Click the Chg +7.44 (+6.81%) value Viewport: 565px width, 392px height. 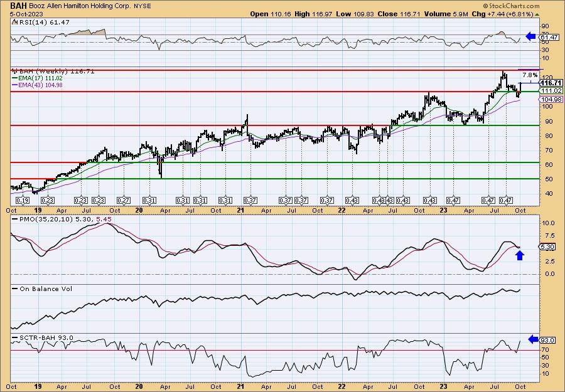point(502,14)
